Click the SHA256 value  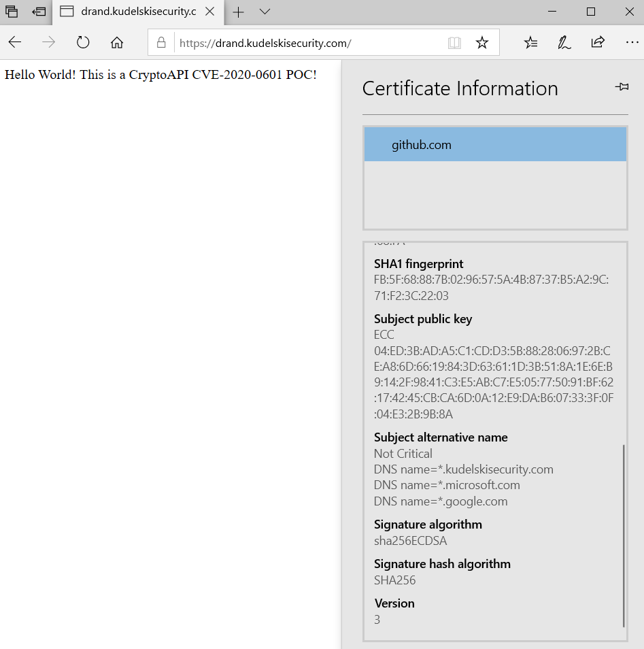394,580
